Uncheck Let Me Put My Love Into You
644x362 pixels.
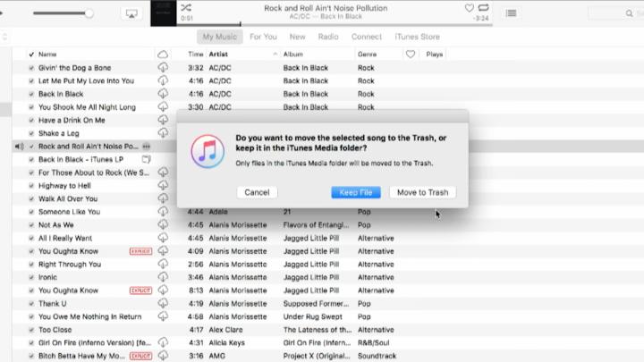31,80
